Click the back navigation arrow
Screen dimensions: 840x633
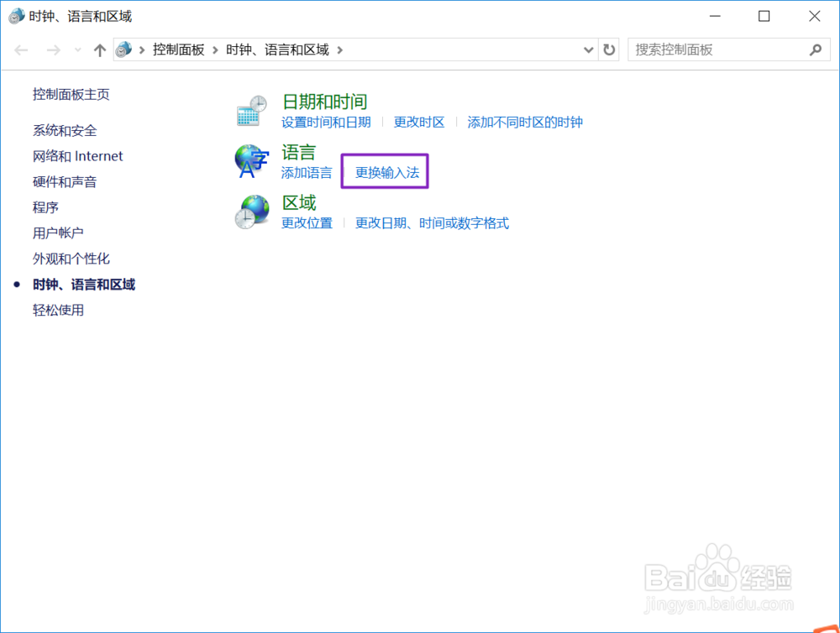click(x=21, y=50)
